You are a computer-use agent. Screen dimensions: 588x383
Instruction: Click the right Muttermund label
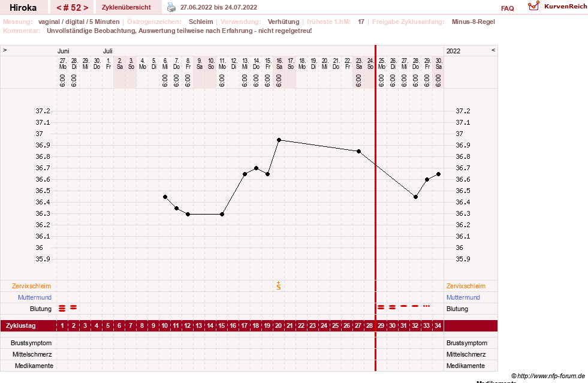pos(463,297)
